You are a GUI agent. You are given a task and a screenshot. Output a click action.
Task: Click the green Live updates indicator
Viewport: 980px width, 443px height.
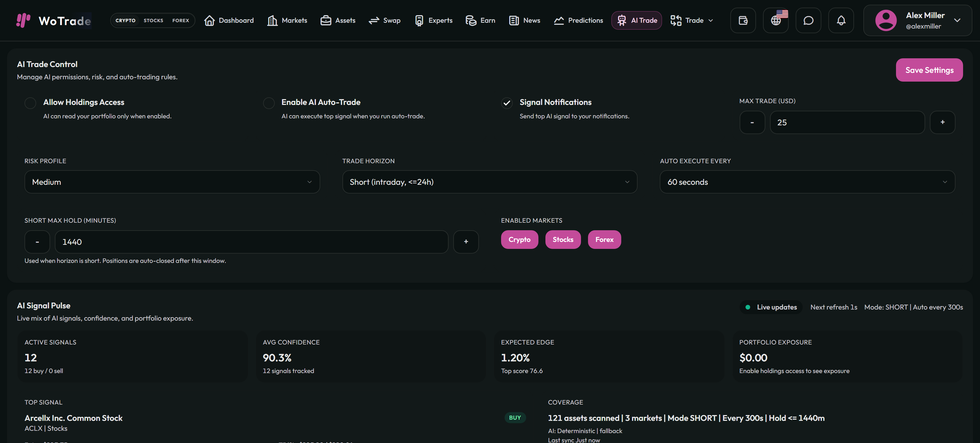[748, 307]
